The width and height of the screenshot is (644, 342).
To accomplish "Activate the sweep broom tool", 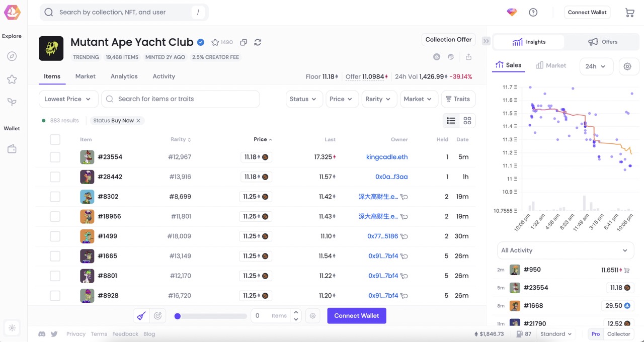I will point(141,315).
